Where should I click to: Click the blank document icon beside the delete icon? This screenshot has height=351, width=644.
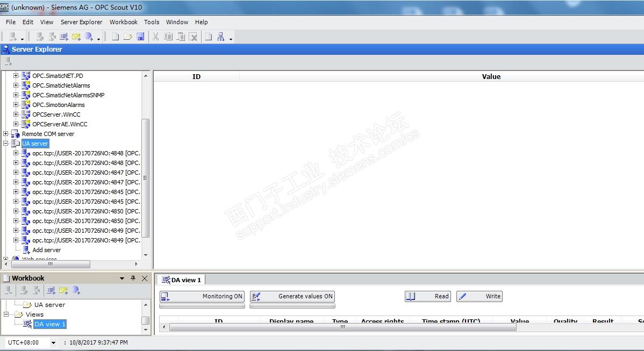tap(209, 37)
